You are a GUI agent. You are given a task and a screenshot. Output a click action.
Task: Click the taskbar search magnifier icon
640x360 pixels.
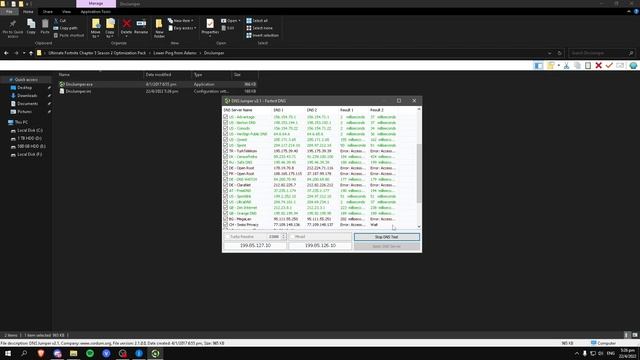click(x=24, y=353)
